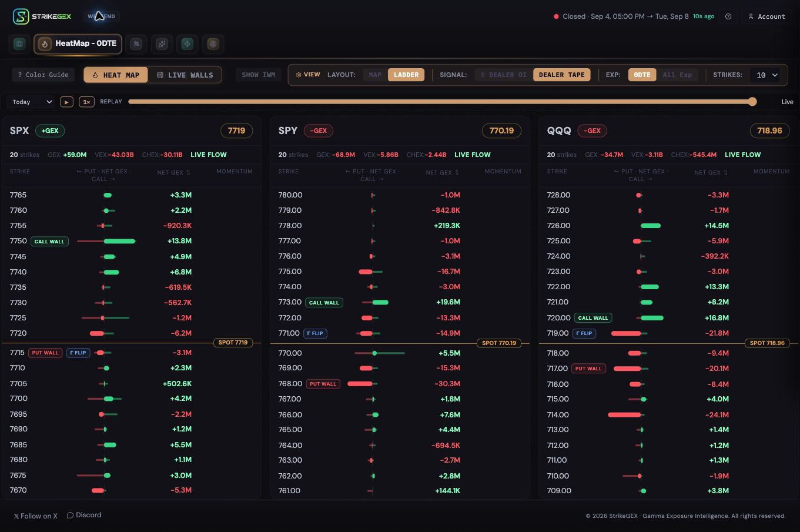Change replay speed with 1x button
This screenshot has height=532, width=800.
click(x=86, y=102)
